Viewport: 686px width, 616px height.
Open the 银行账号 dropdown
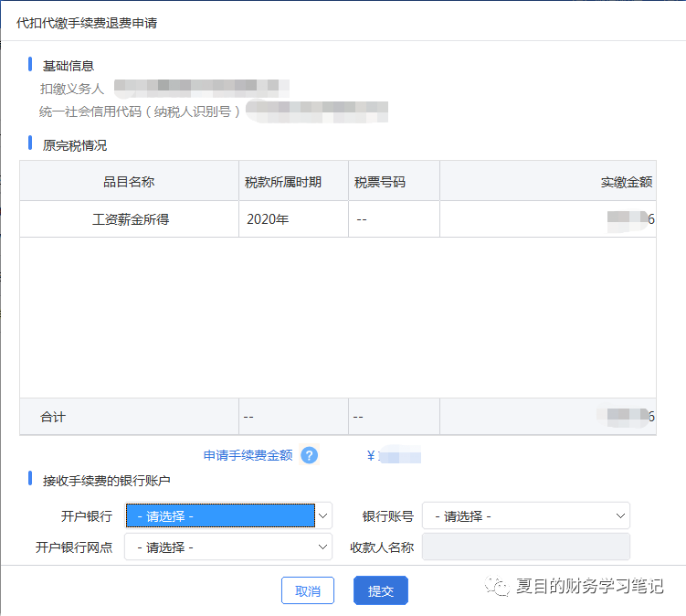pos(526,515)
